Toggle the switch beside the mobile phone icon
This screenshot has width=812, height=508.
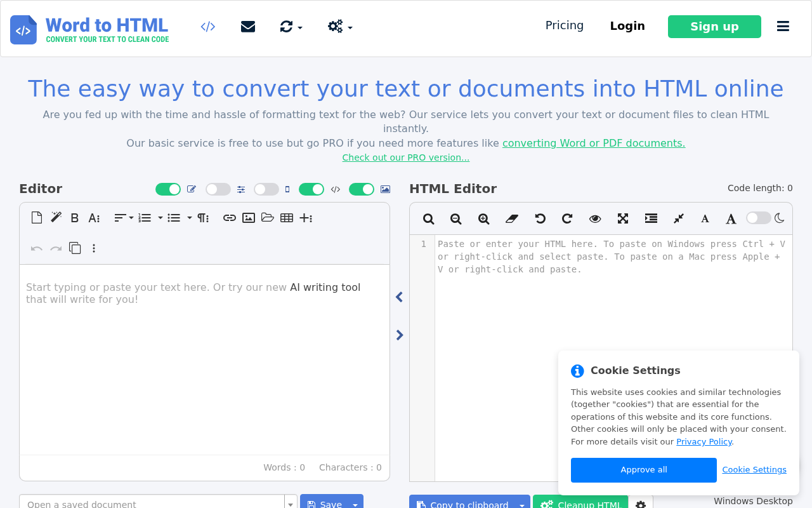(x=266, y=189)
